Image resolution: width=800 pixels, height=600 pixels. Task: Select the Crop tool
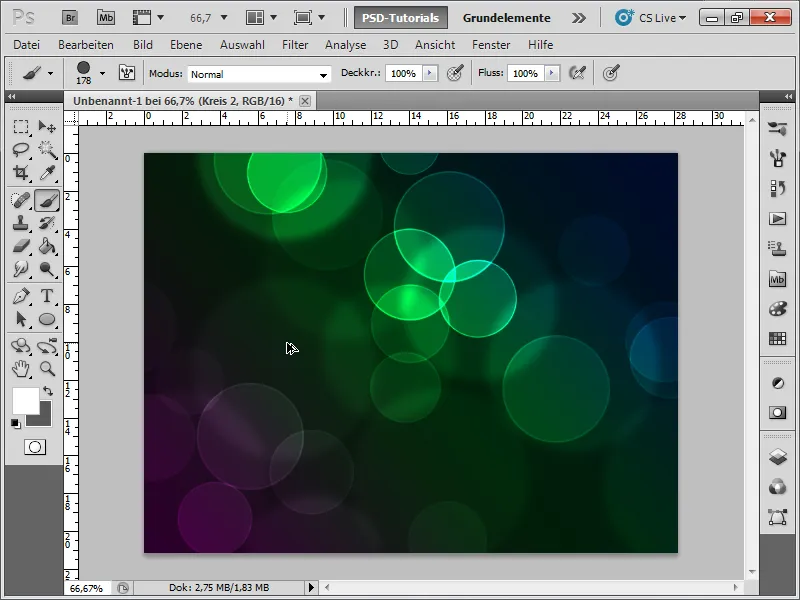(x=20, y=173)
